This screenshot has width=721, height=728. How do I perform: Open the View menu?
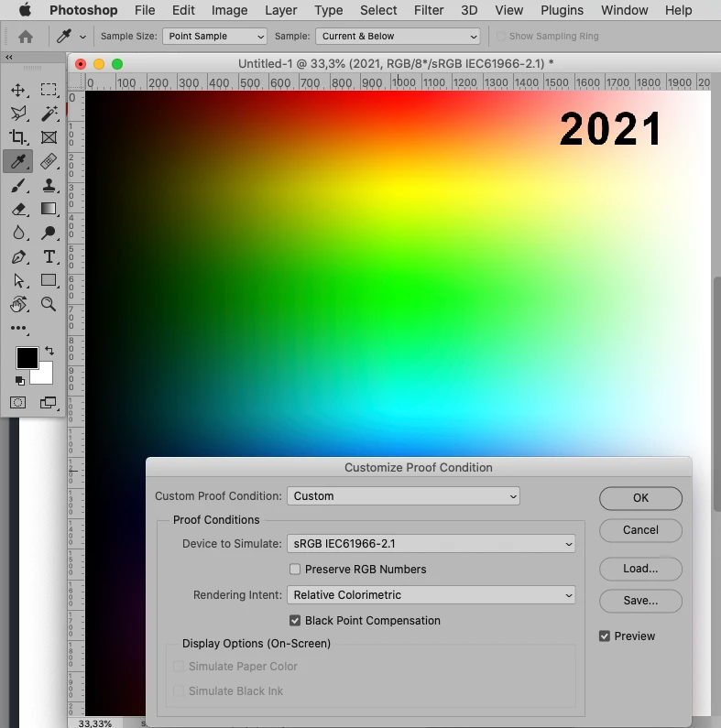[x=509, y=10]
